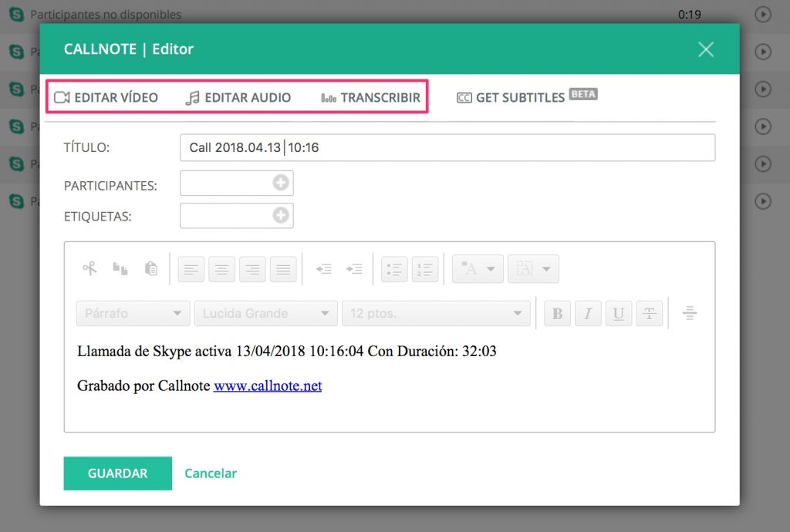Click the Cut scissors icon
Image resolution: width=790 pixels, height=532 pixels.
(89, 268)
